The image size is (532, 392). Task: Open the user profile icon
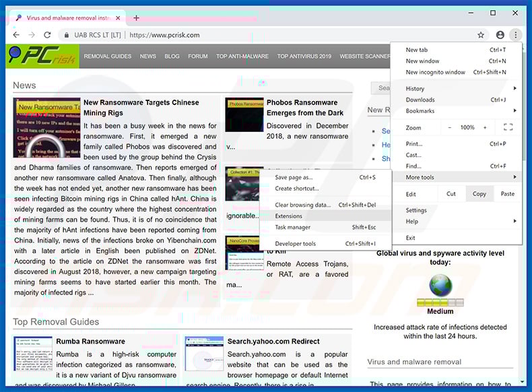(500, 34)
